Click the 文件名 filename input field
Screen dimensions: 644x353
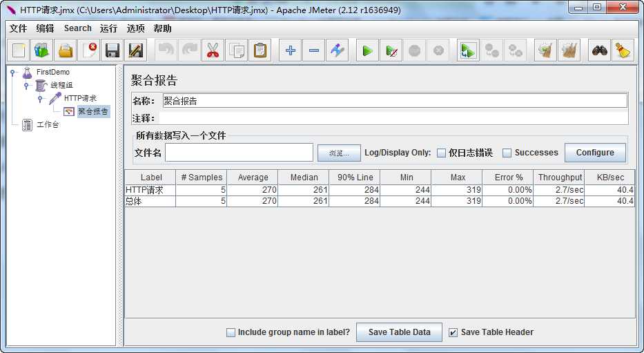tap(239, 153)
